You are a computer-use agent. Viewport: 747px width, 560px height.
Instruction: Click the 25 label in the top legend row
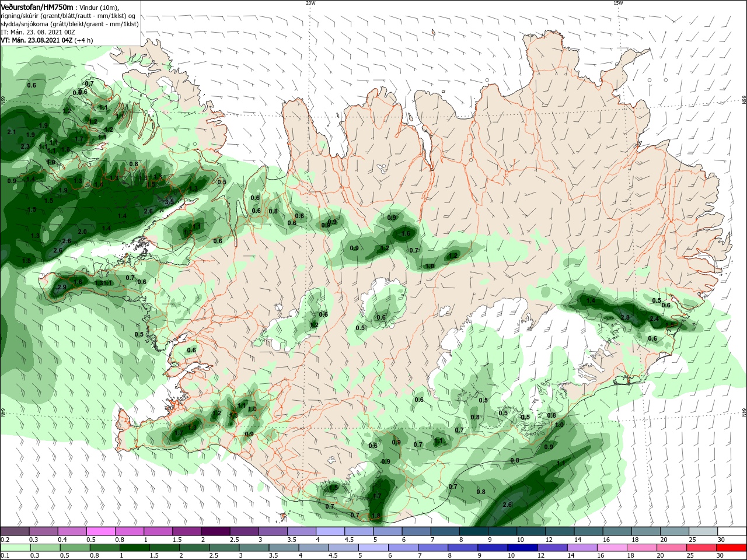click(692, 540)
